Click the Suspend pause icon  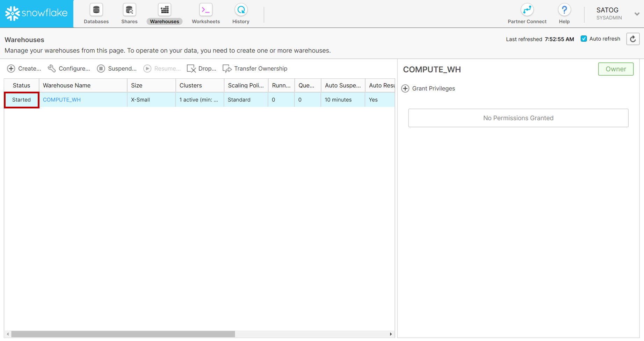click(101, 69)
